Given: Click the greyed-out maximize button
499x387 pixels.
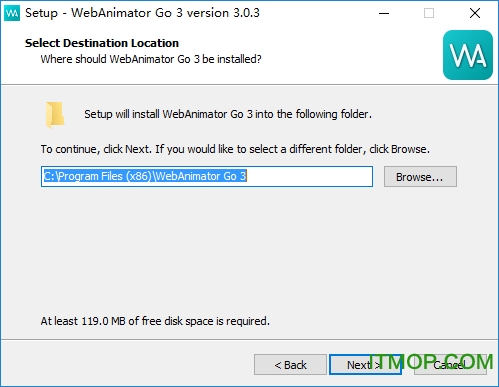Looking at the screenshot, I should (x=429, y=13).
